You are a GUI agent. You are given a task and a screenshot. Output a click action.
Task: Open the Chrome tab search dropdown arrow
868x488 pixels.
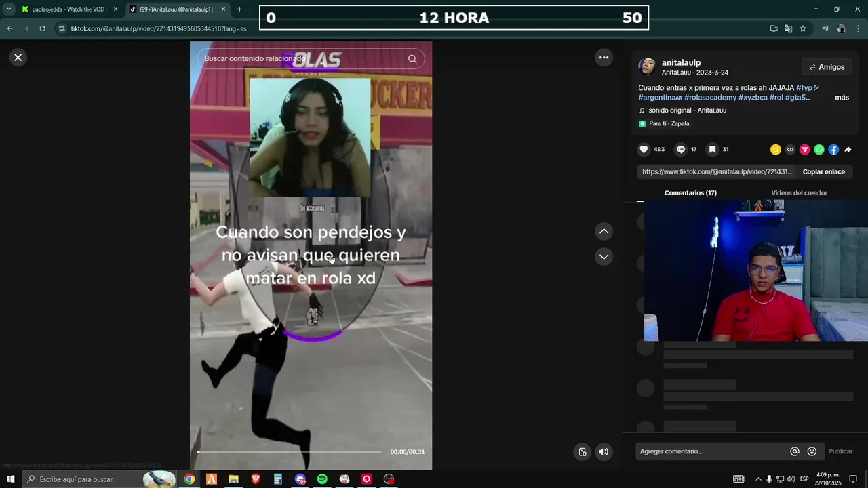[9, 9]
